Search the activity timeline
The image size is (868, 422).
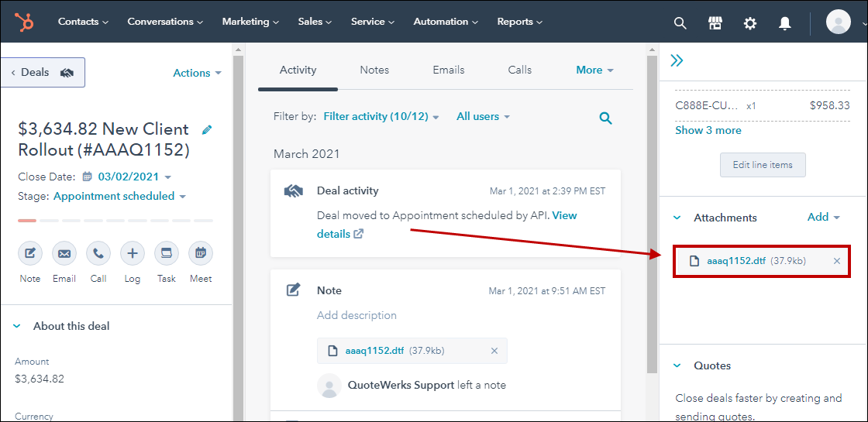pyautogui.click(x=605, y=118)
